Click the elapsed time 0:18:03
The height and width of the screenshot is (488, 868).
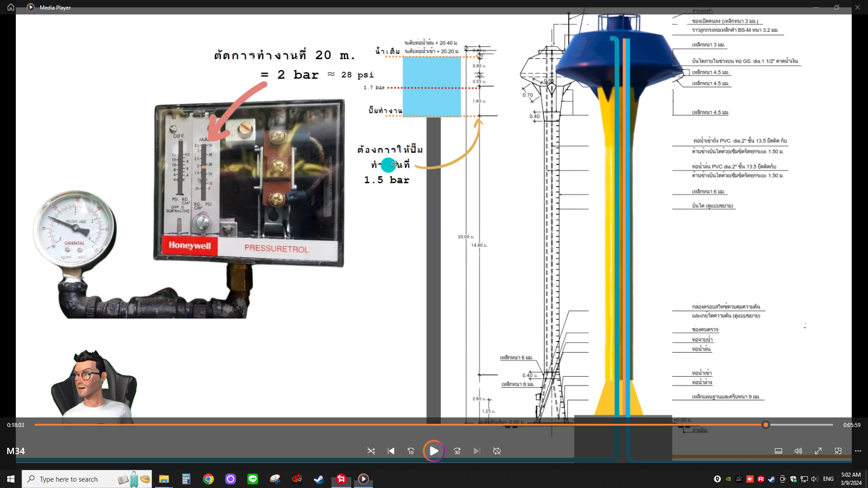16,425
